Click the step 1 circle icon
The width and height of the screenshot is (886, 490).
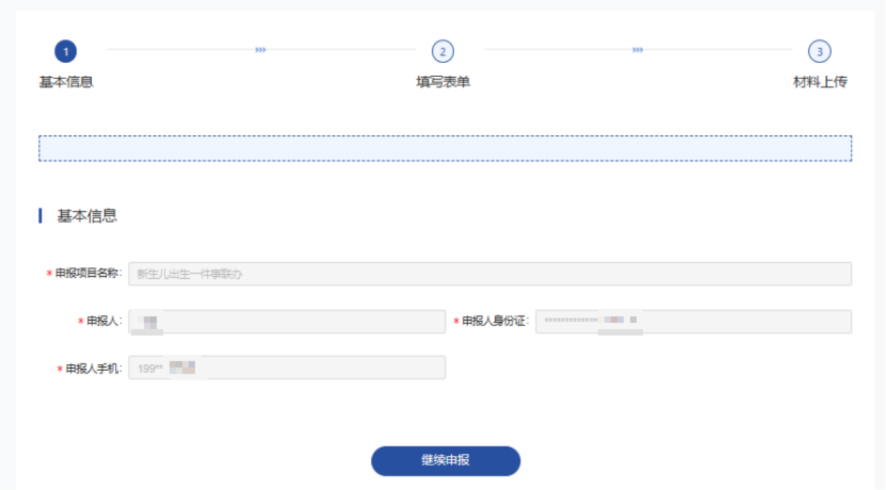point(65,51)
